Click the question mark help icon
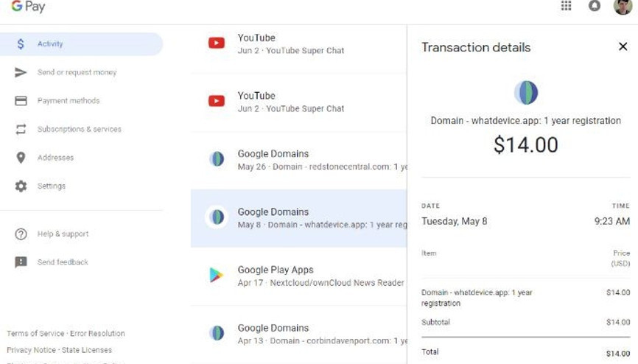Viewport: 638px width, 364px height. point(21,234)
